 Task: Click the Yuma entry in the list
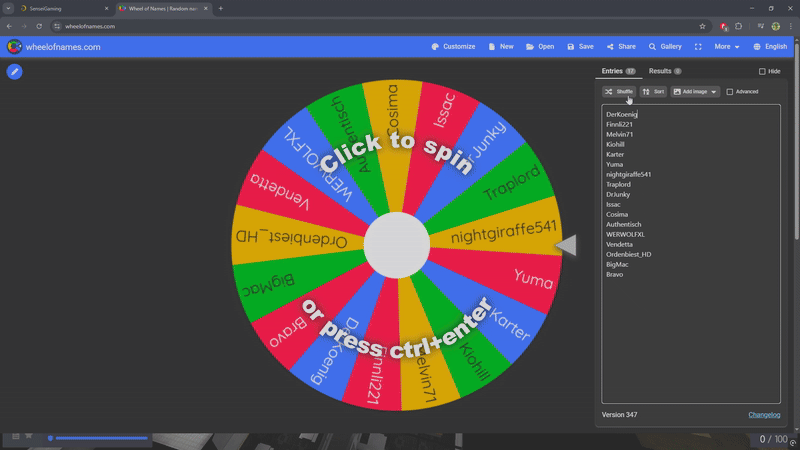tap(614, 164)
